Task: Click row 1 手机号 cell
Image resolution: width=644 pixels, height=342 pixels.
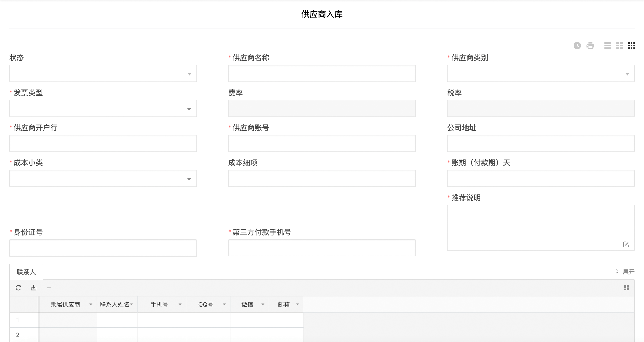Action: coord(161,320)
